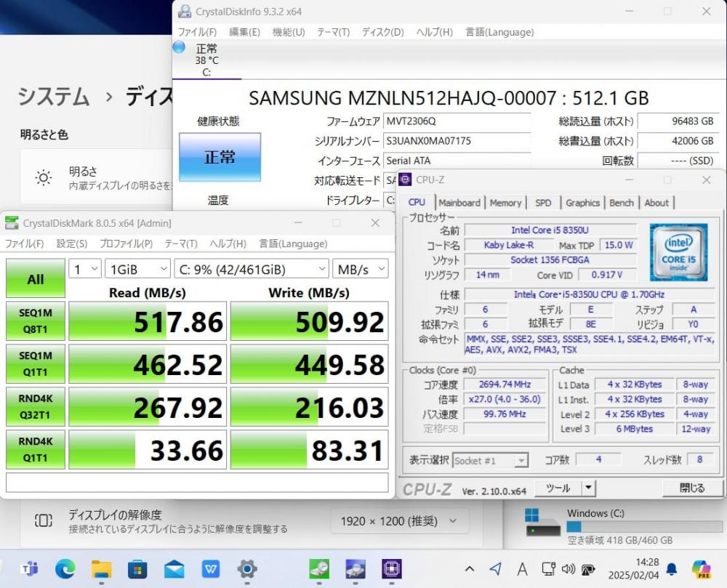Open the C: 9% drive selection dropdown
The width and height of the screenshot is (727, 588).
pos(252,269)
